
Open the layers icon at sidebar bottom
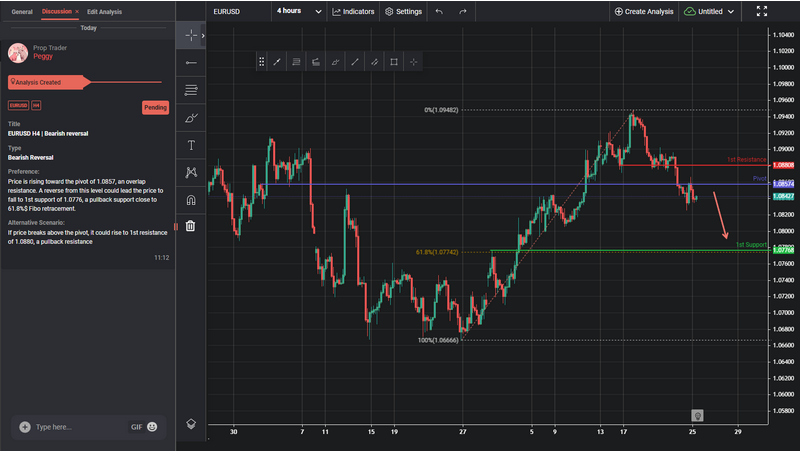[x=191, y=423]
